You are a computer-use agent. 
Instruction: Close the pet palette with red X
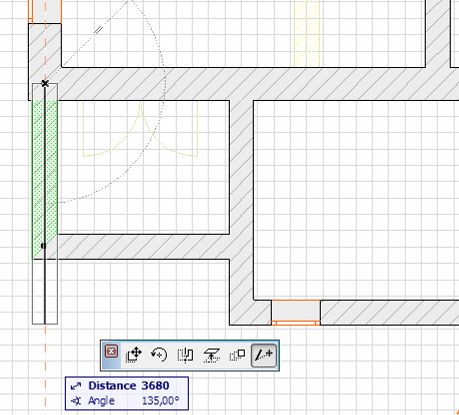111,351
